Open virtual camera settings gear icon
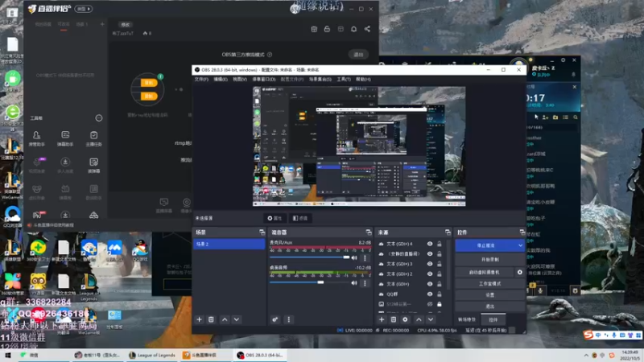The width and height of the screenshot is (644, 362). tap(519, 272)
